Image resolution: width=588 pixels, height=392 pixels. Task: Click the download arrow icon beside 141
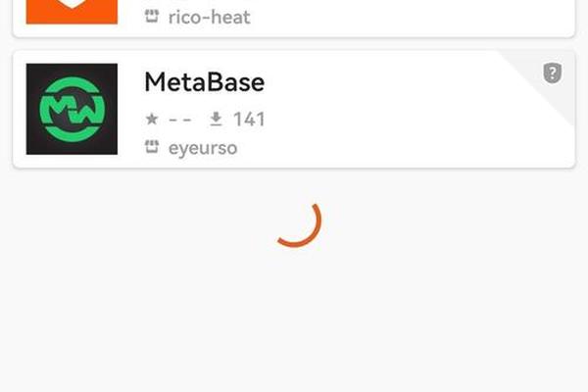point(216,119)
